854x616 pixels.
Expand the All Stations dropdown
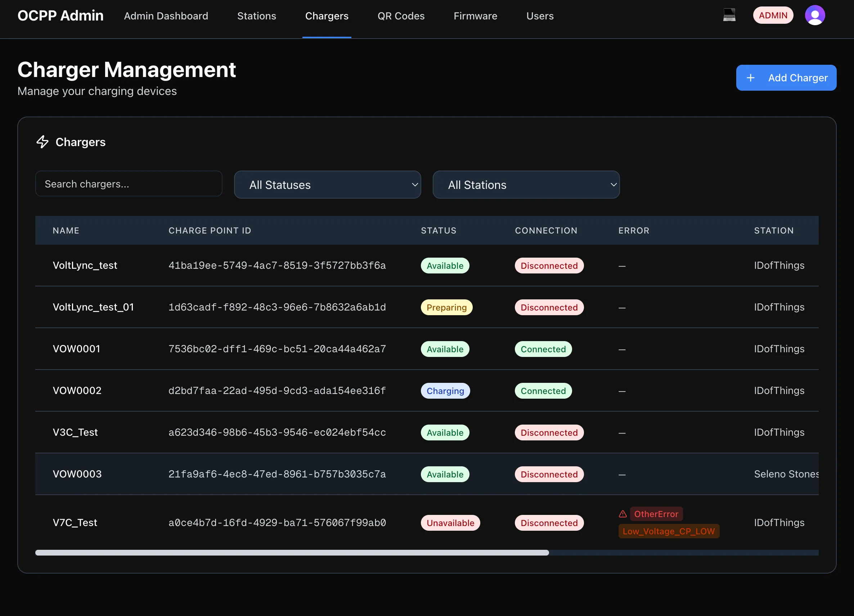click(526, 185)
